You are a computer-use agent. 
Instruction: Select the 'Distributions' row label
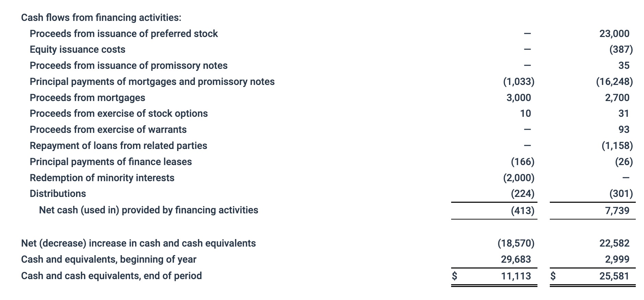point(58,193)
